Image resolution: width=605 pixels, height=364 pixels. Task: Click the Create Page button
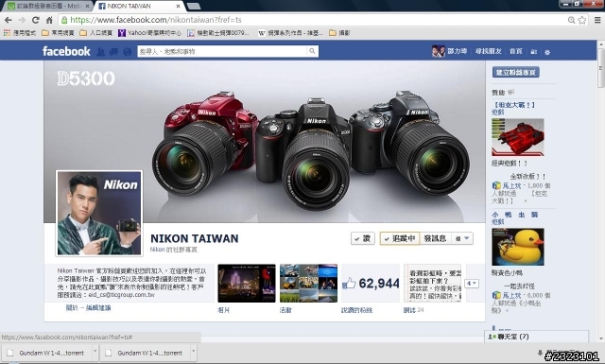pyautogui.click(x=516, y=72)
